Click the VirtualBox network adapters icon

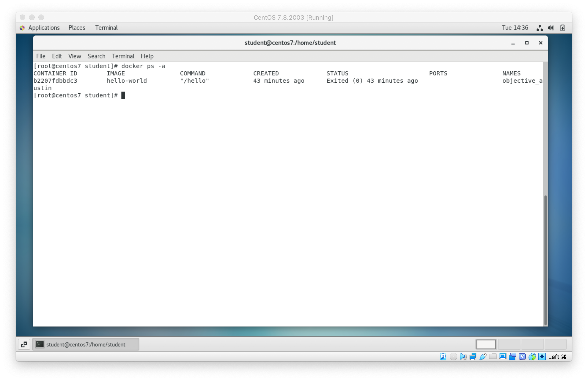coord(473,356)
